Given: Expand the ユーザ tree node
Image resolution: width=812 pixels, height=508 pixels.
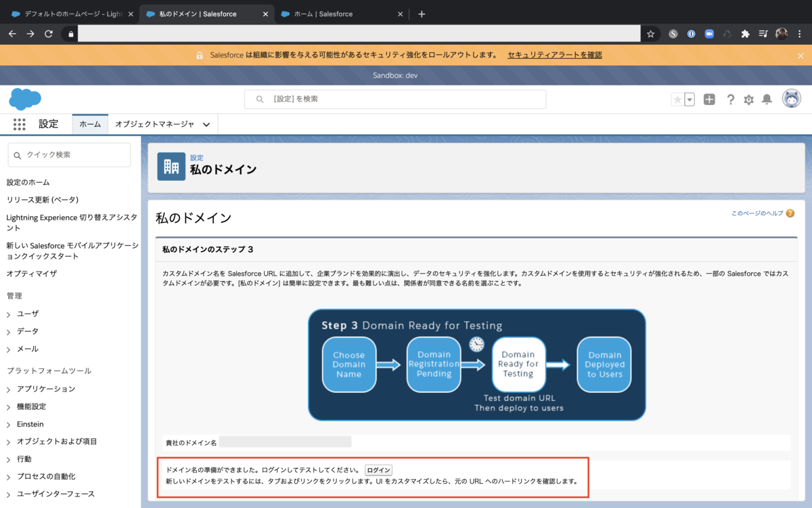Looking at the screenshot, I should point(9,314).
